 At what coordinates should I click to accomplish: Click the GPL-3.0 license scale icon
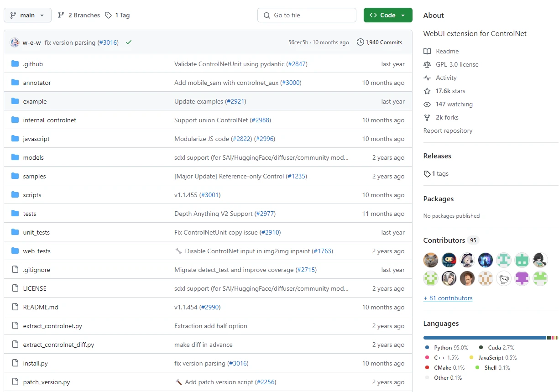[427, 64]
